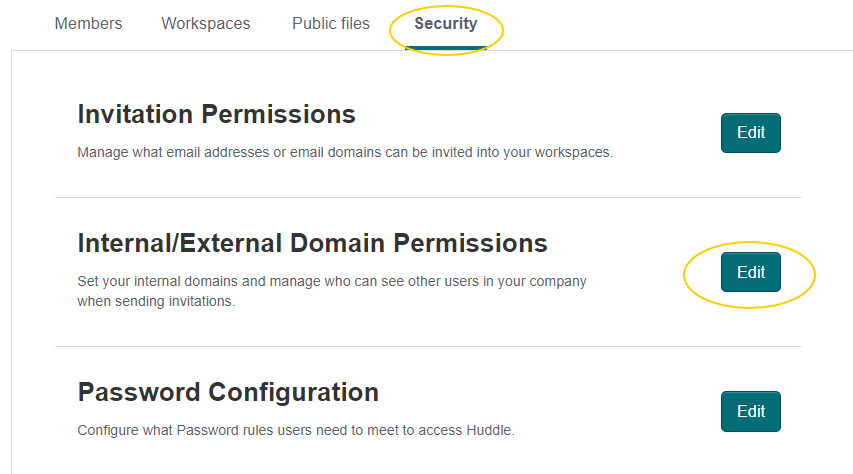Click the description about invited email domains

pyautogui.click(x=344, y=153)
